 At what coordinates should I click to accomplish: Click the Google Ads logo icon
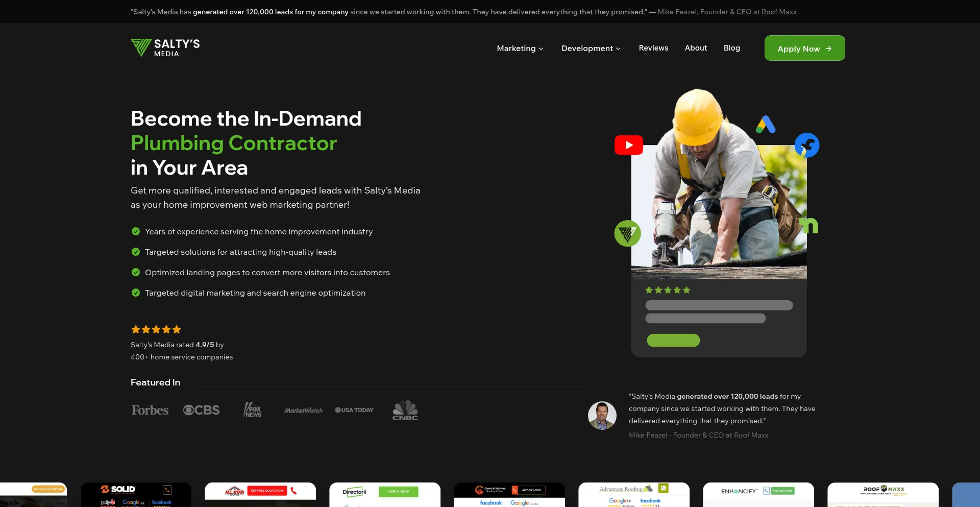(x=766, y=125)
